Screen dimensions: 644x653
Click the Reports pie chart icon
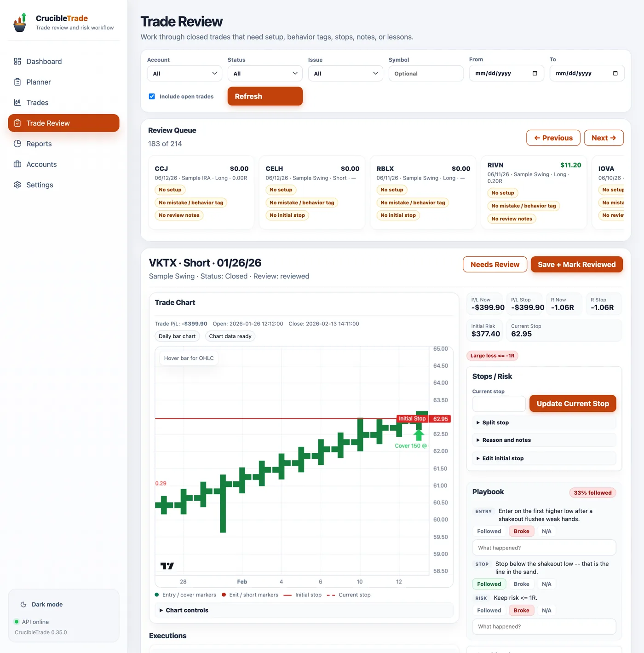tap(17, 144)
